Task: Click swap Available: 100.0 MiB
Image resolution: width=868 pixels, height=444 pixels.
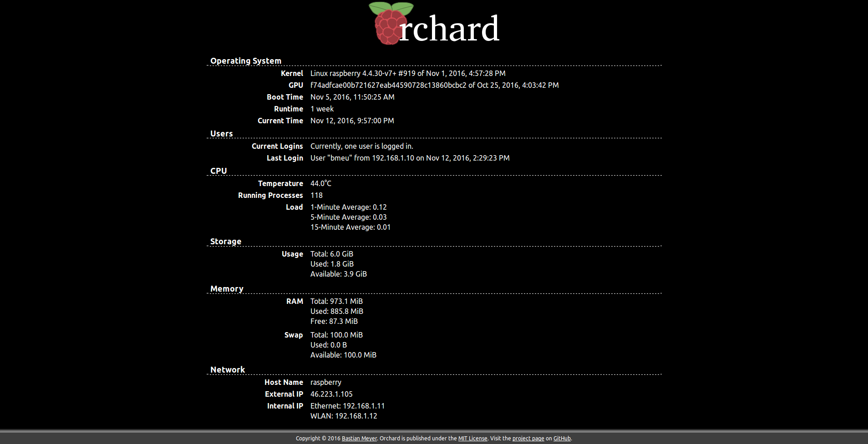Action: 343,355
